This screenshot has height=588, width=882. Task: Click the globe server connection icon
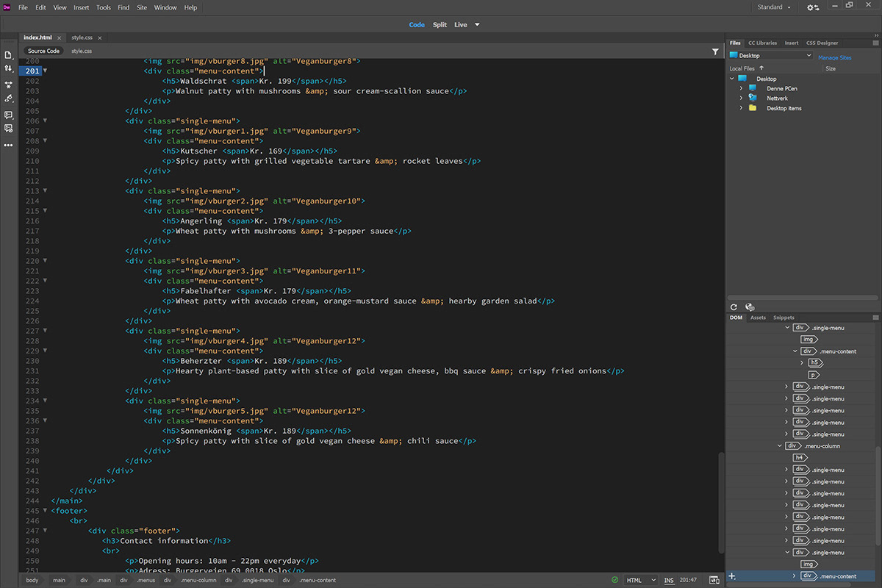[750, 307]
